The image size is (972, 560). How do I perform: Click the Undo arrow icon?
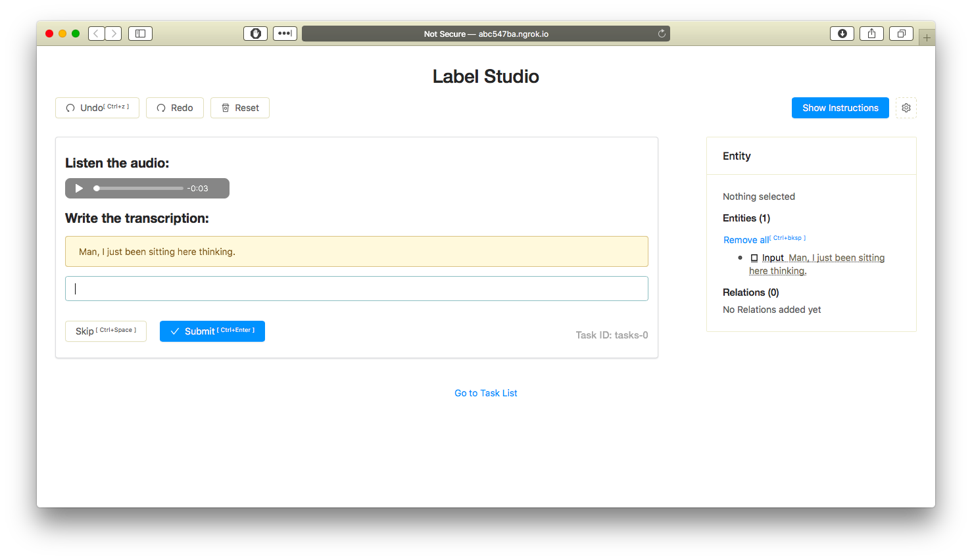[70, 107]
